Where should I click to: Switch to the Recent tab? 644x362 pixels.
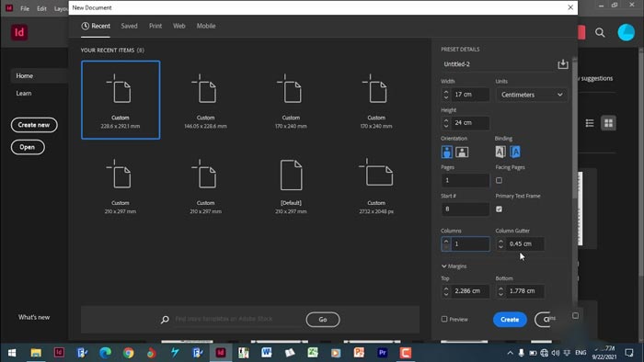[96, 26]
